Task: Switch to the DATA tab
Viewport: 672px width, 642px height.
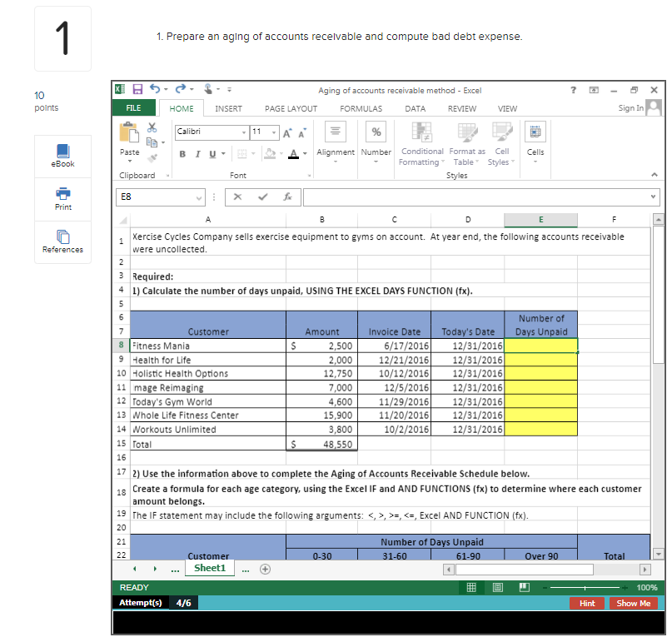Action: 416,109
